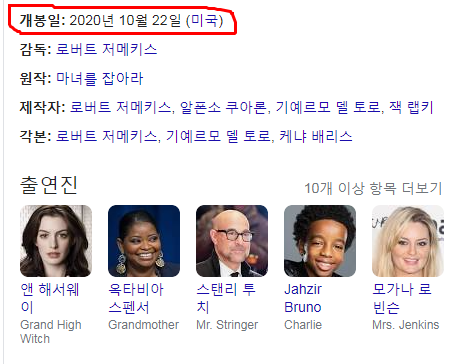The image size is (458, 364).
Task: Select the Mrs. Jenkins role text
Action: [x=406, y=325]
